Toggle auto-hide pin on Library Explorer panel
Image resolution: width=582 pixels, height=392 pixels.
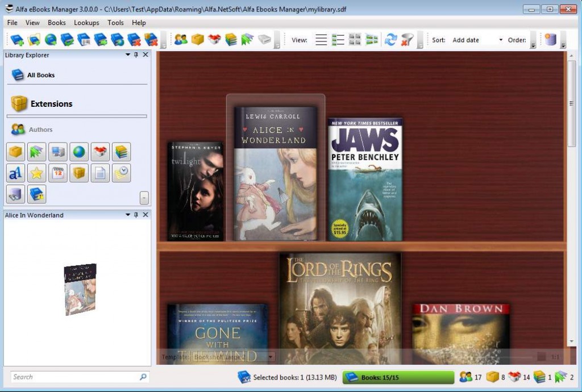(x=136, y=55)
